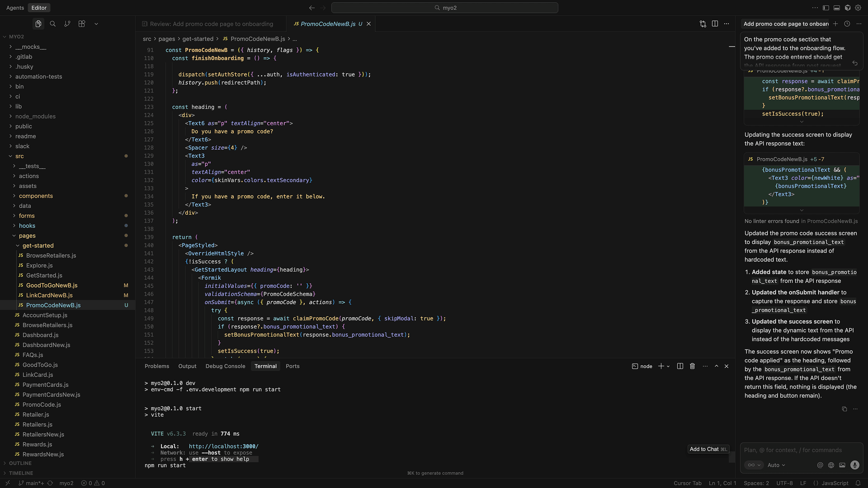Delete the terminal with trash icon
Viewport: 868px width, 488px height.
tap(692, 366)
